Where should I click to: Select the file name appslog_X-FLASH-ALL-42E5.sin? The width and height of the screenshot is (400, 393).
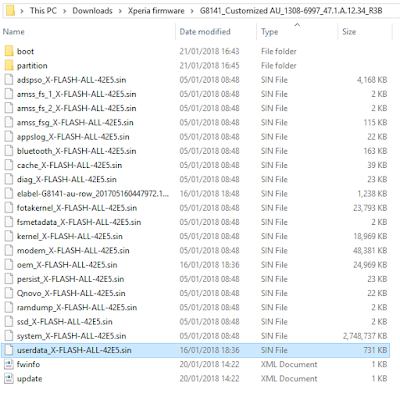(73, 137)
